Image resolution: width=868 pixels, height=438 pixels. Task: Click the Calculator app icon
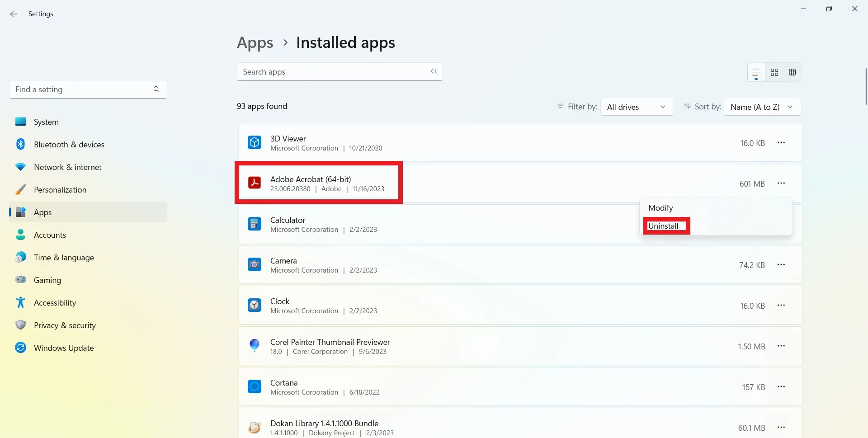(x=255, y=223)
